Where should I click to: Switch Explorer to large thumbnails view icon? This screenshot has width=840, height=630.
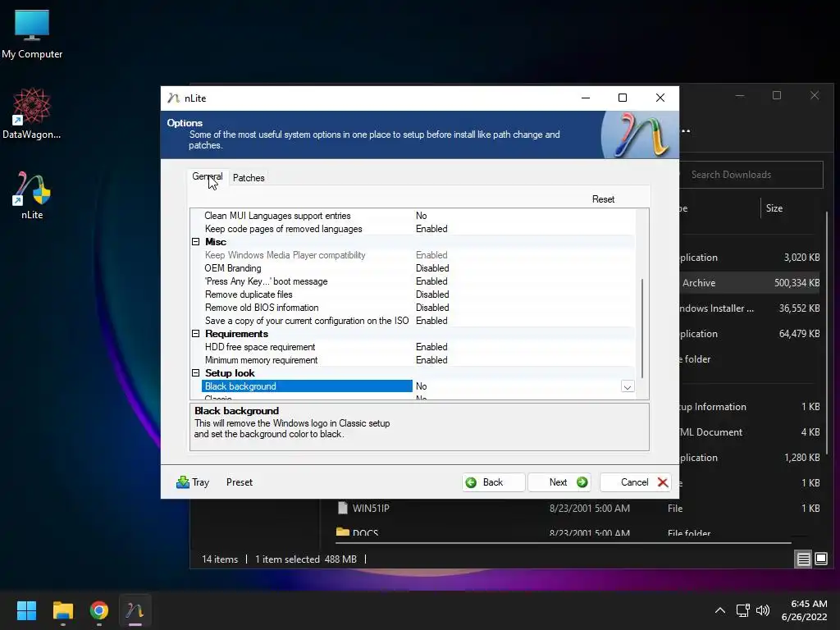click(821, 559)
